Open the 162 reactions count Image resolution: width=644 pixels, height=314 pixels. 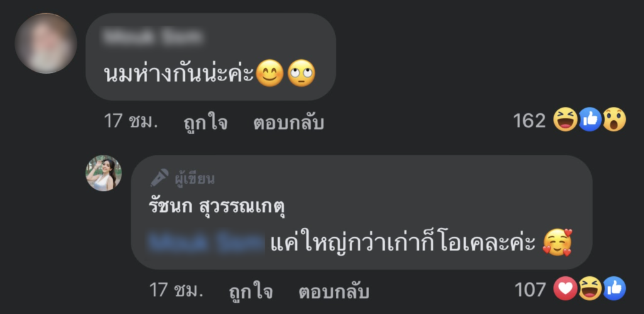pos(530,121)
